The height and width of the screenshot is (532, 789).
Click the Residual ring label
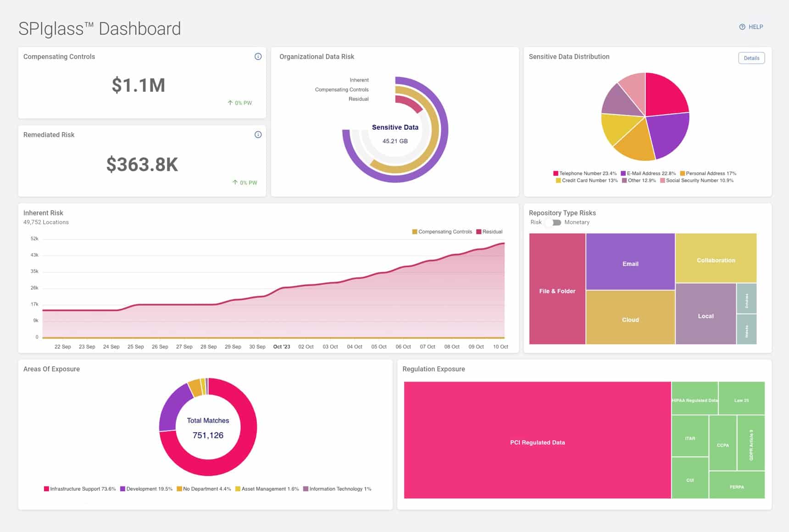359,99
